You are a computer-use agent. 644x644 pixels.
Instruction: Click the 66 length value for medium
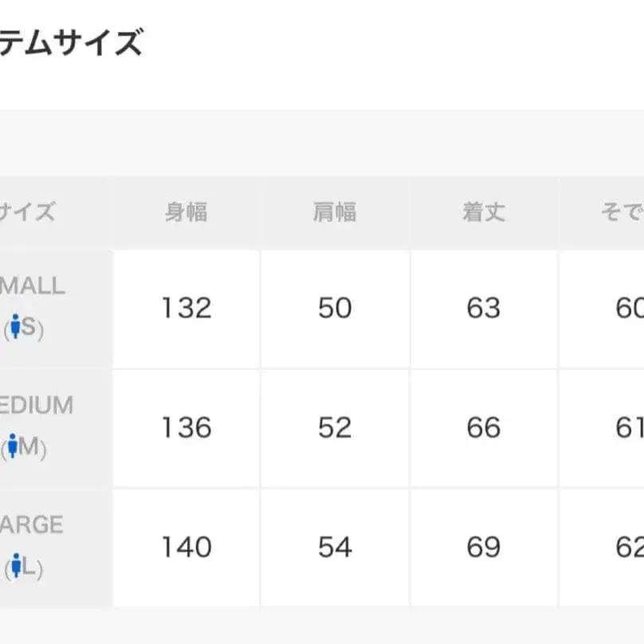(x=484, y=428)
